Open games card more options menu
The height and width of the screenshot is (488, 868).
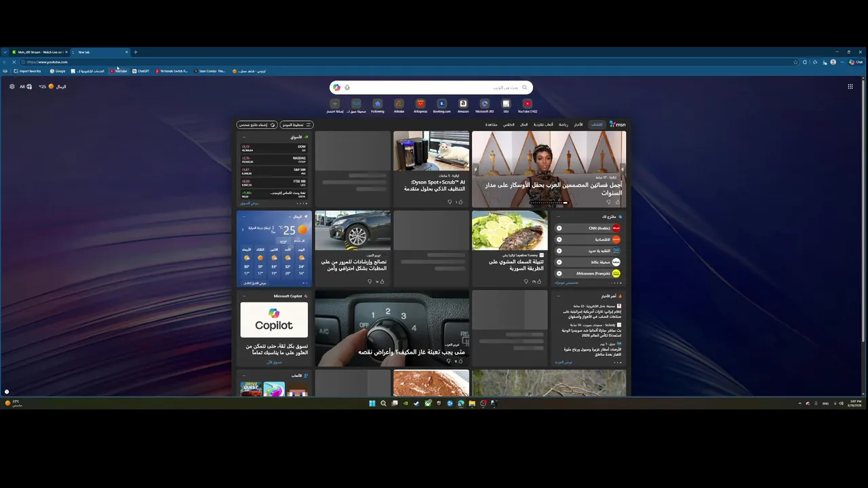(244, 375)
